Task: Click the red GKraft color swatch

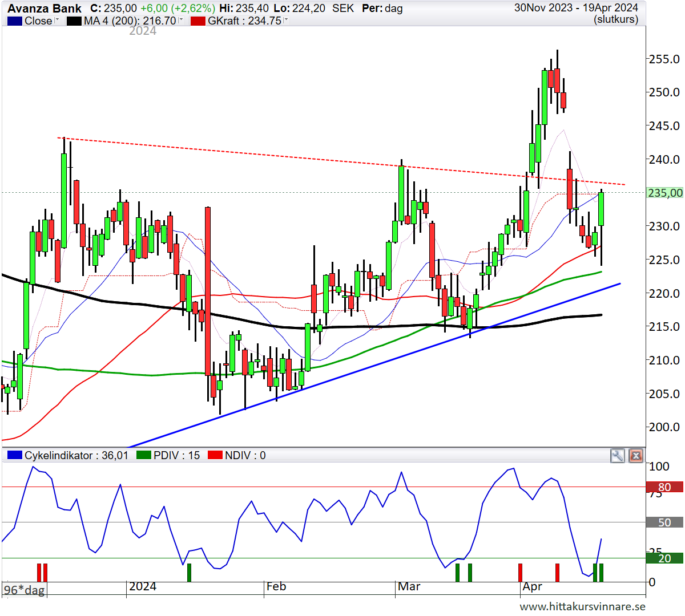Action: (198, 21)
